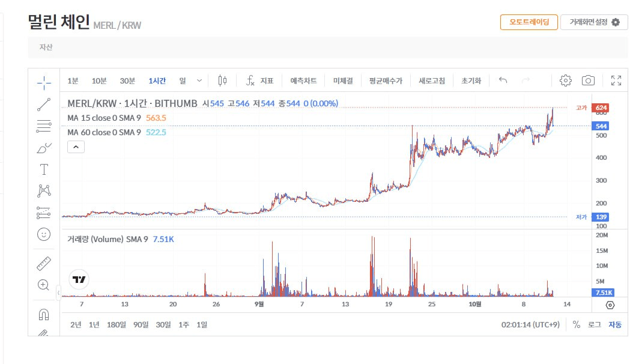Expand the time interval dropdown chevron

coord(199,80)
